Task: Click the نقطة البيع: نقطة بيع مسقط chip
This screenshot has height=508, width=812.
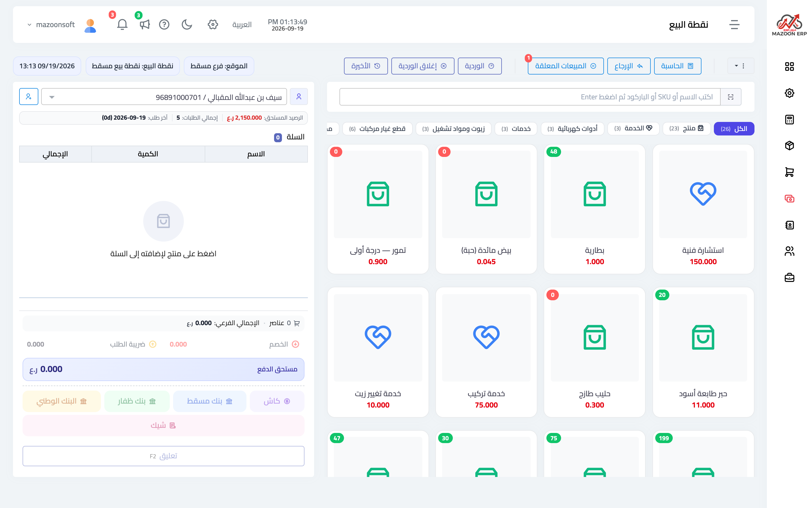Action: 133,66
